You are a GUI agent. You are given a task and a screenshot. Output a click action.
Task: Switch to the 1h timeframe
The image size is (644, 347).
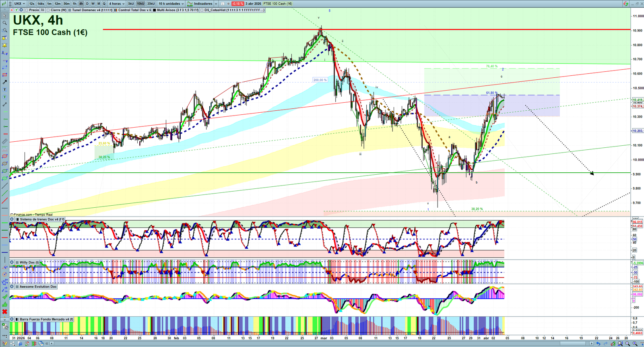point(74,4)
